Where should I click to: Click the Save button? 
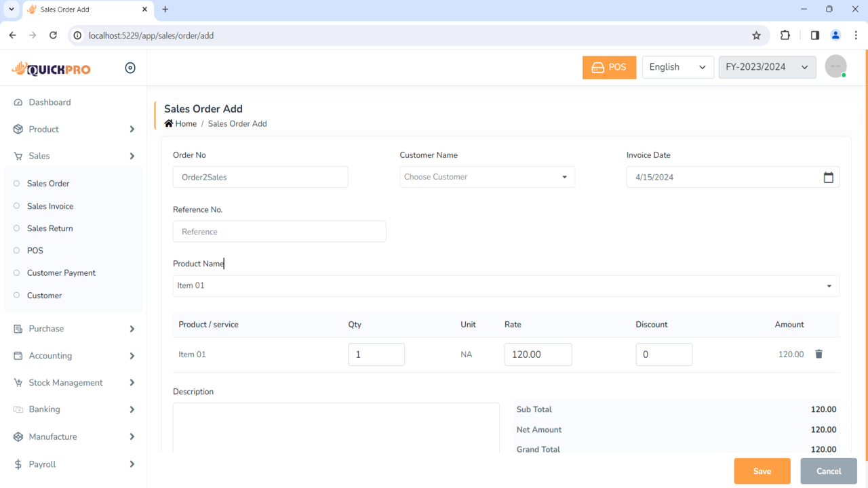click(762, 470)
